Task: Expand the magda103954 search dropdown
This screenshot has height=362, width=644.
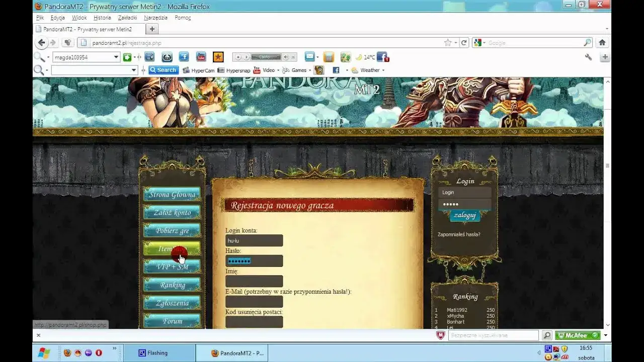Action: pos(116,57)
